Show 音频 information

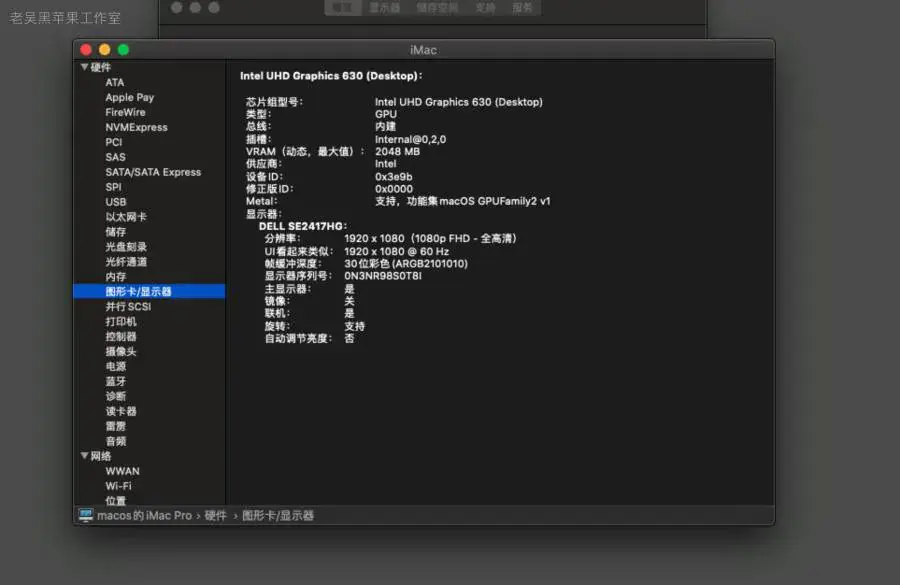(x=115, y=441)
